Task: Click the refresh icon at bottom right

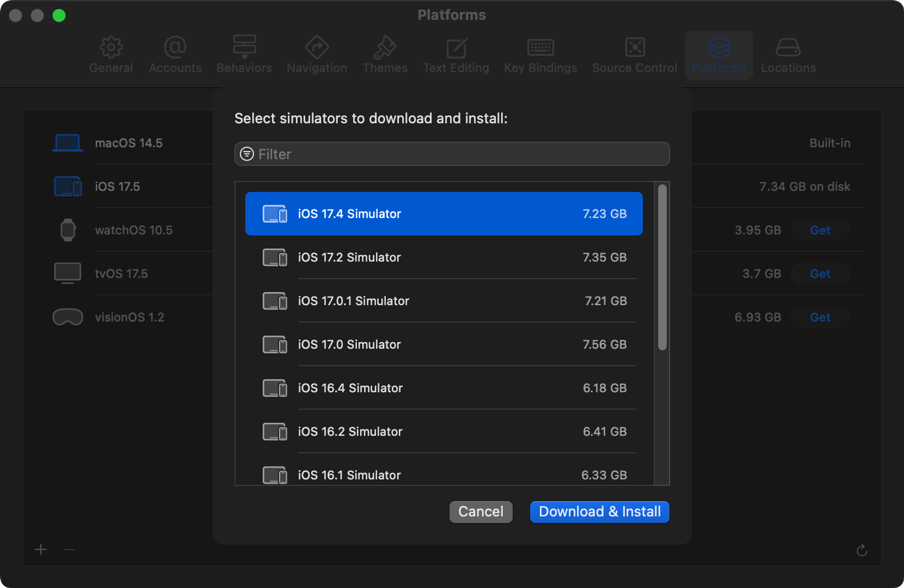Action: coord(862,550)
